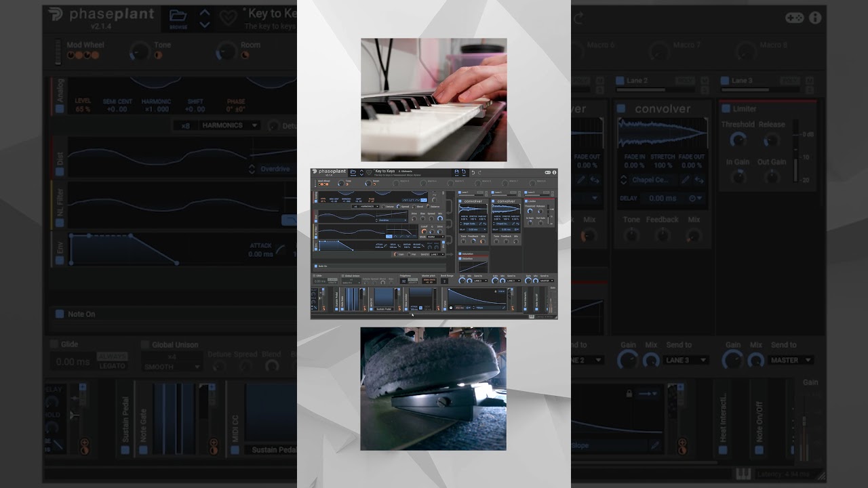The height and width of the screenshot is (488, 868).
Task: Select previous preset with background up chevron
Action: [x=205, y=13]
